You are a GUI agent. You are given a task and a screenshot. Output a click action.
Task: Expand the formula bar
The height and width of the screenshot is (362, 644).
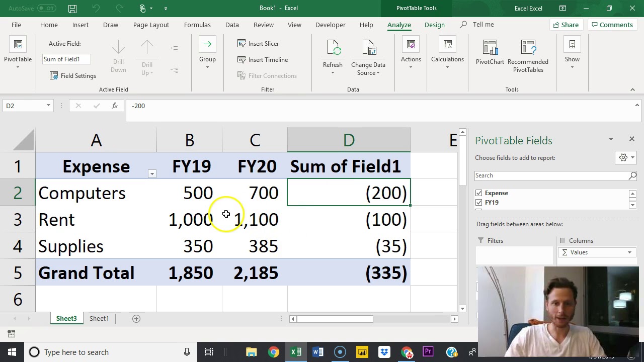point(637,106)
